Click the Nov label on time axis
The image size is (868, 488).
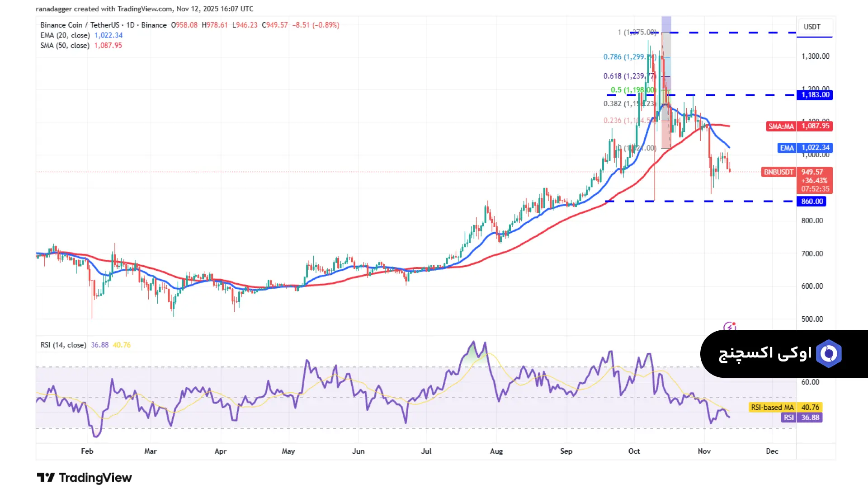click(704, 451)
